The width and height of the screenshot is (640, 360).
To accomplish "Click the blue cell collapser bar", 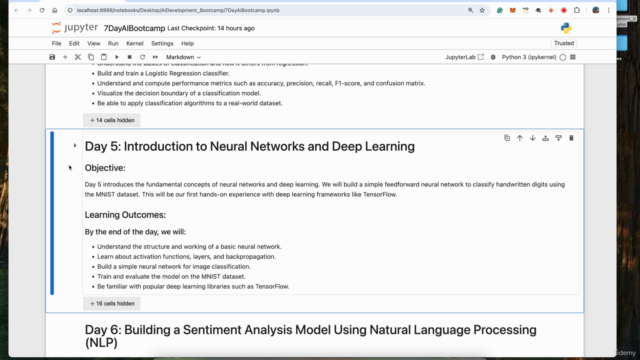I will pos(52,213).
